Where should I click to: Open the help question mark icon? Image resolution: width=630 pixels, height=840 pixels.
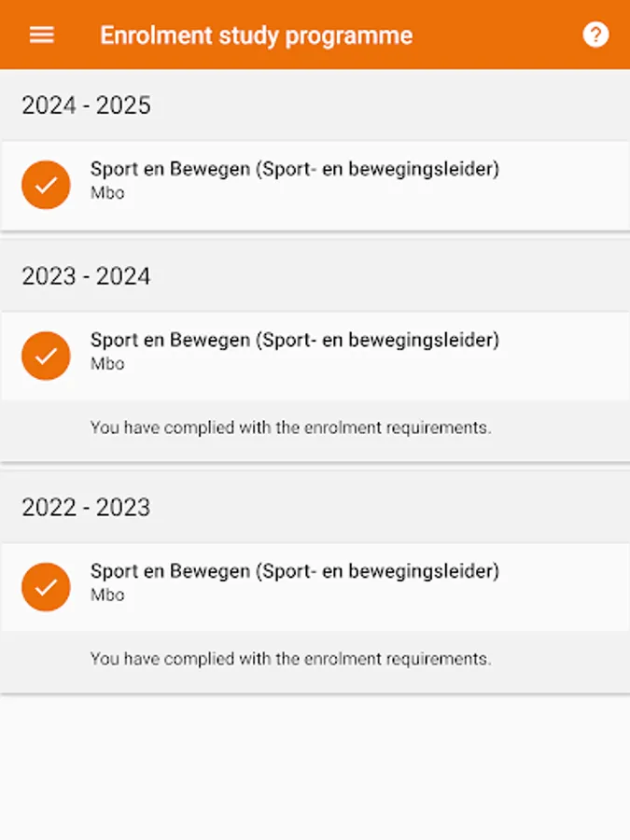tap(595, 35)
